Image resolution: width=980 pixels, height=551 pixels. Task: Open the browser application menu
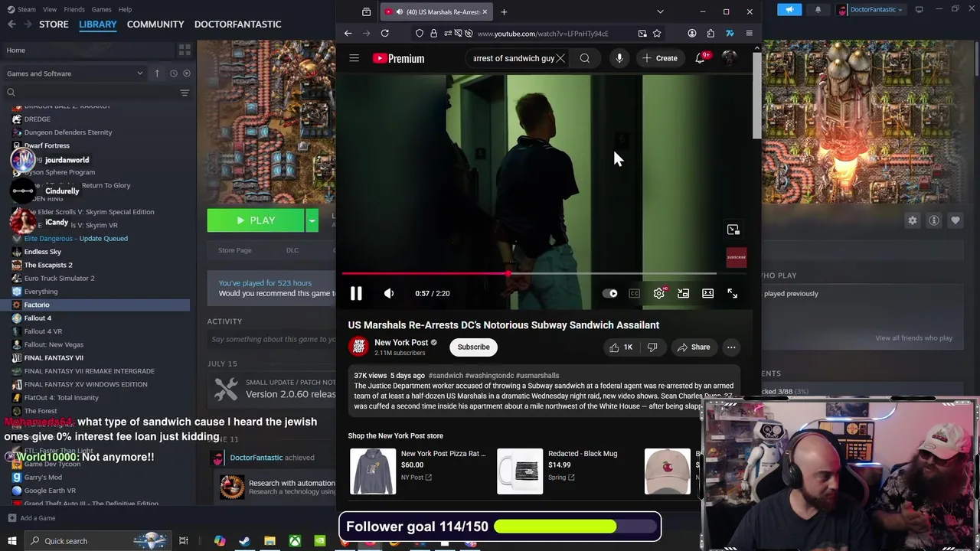[x=749, y=33]
